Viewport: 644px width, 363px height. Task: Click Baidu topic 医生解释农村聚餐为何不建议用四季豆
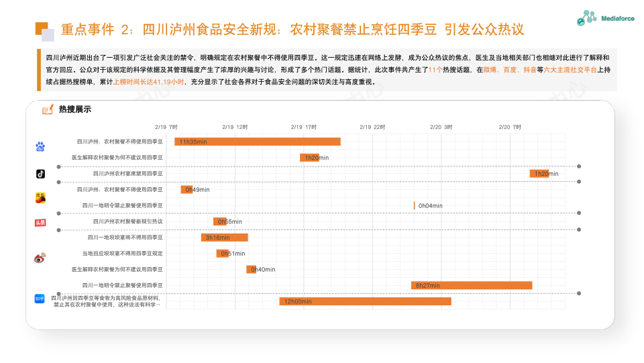[x=117, y=158]
